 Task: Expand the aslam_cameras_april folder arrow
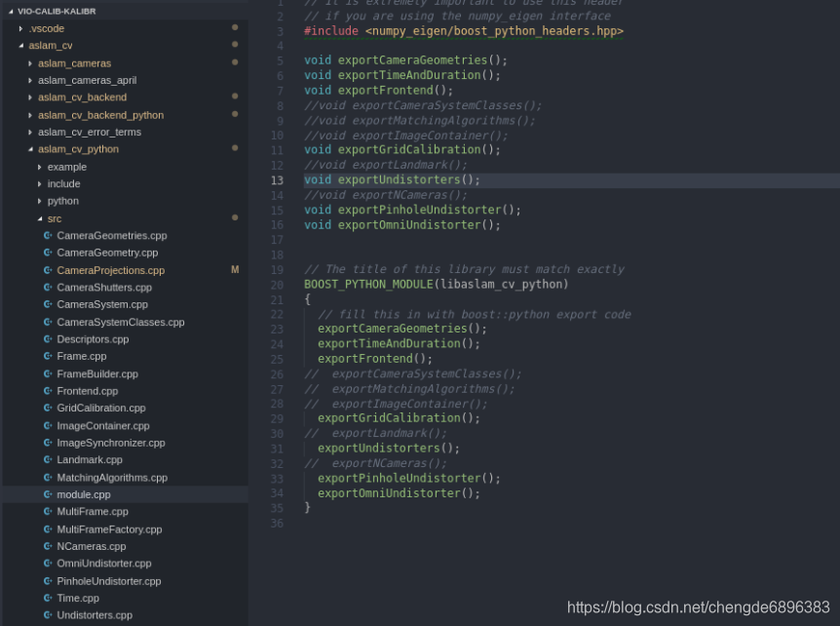(30, 80)
